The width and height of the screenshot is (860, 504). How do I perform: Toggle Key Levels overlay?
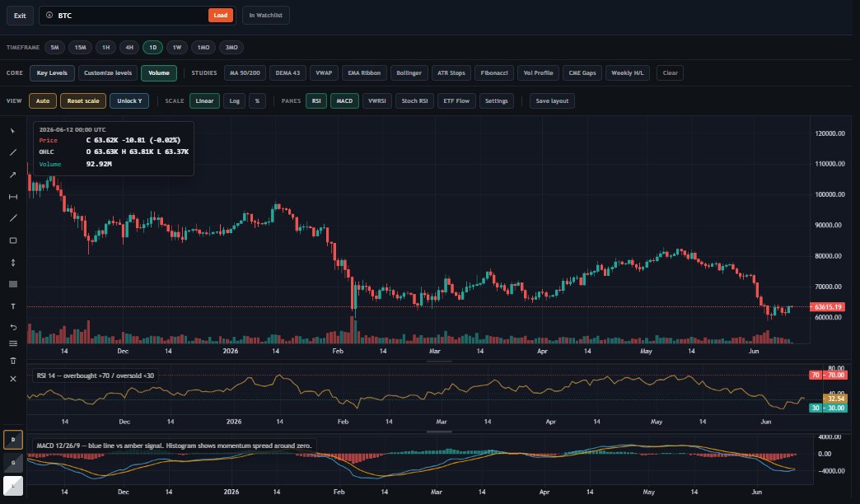coord(52,73)
